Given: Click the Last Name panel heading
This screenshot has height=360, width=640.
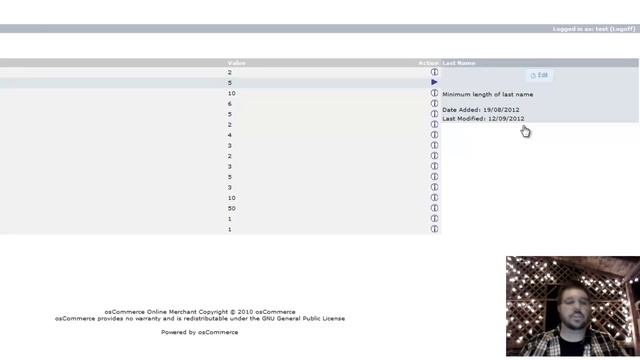Looking at the screenshot, I should (459, 63).
